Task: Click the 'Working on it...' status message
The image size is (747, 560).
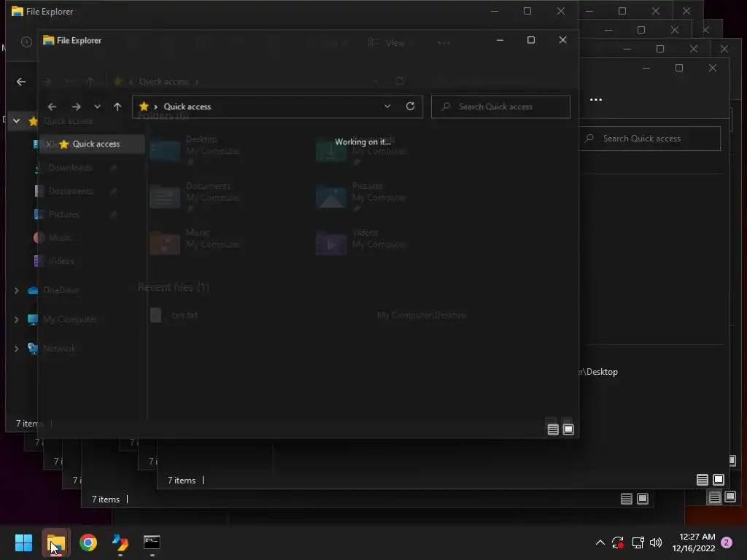Action: 363,142
